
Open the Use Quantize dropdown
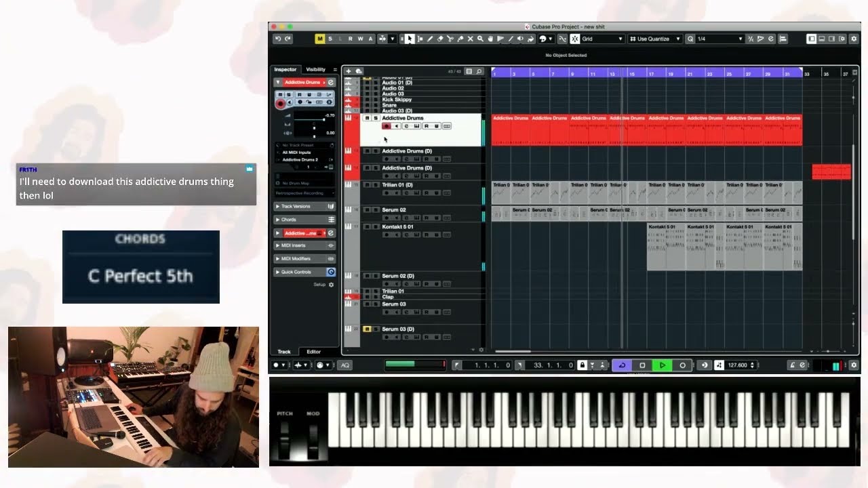[655, 39]
